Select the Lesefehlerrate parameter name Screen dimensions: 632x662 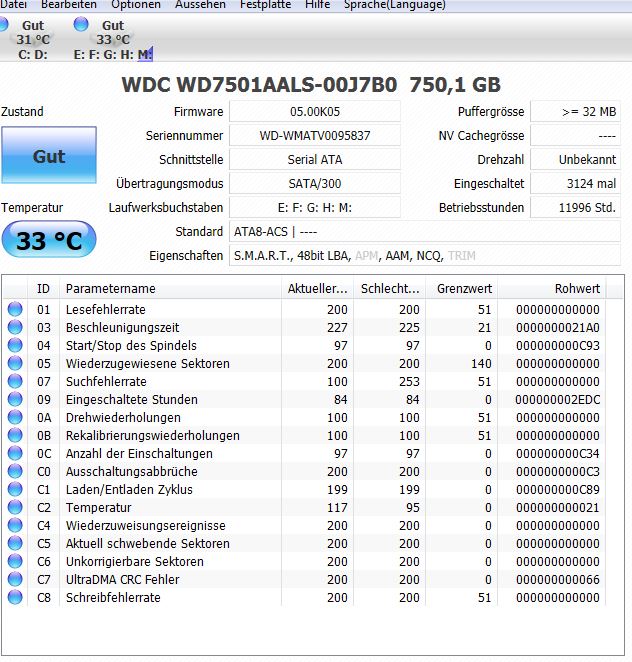(106, 309)
